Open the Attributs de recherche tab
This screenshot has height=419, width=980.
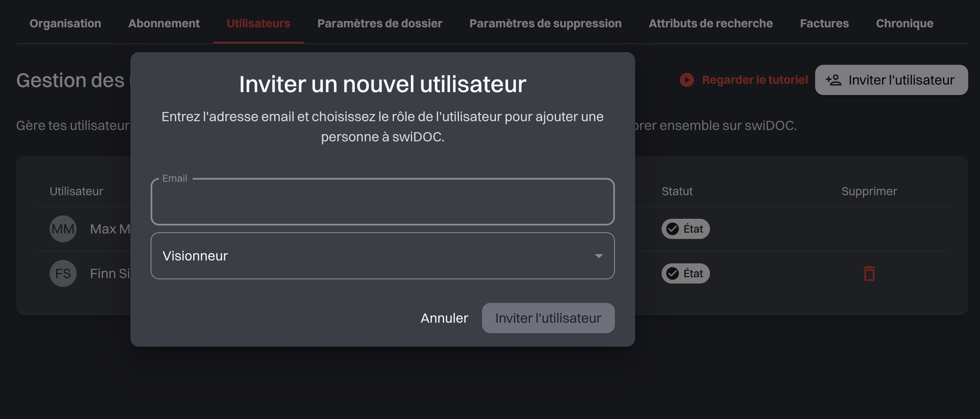coord(711,24)
